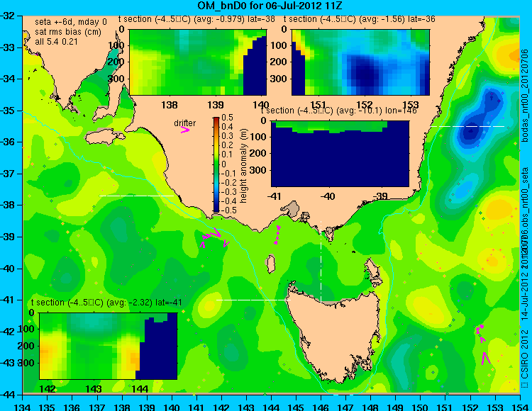532x411 pixels.
Task: Click the longitude axis label 134
Action: [x=23, y=407]
